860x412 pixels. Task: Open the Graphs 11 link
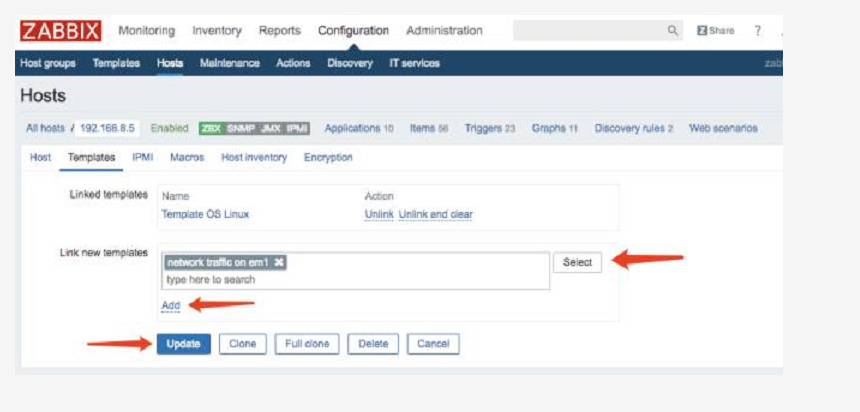tap(555, 128)
